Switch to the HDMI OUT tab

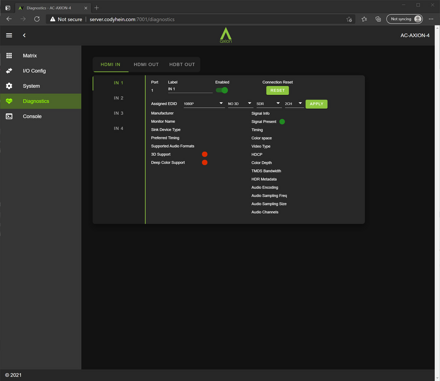click(146, 64)
